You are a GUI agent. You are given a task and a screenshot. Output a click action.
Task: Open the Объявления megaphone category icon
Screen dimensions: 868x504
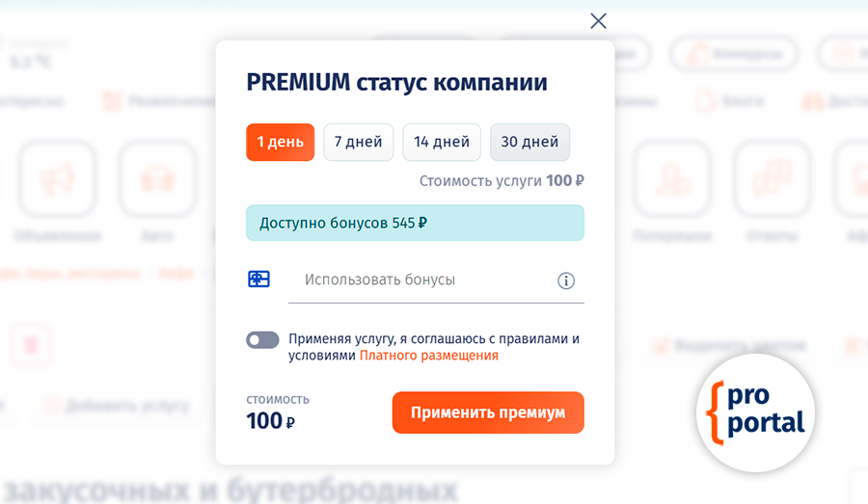click(58, 180)
